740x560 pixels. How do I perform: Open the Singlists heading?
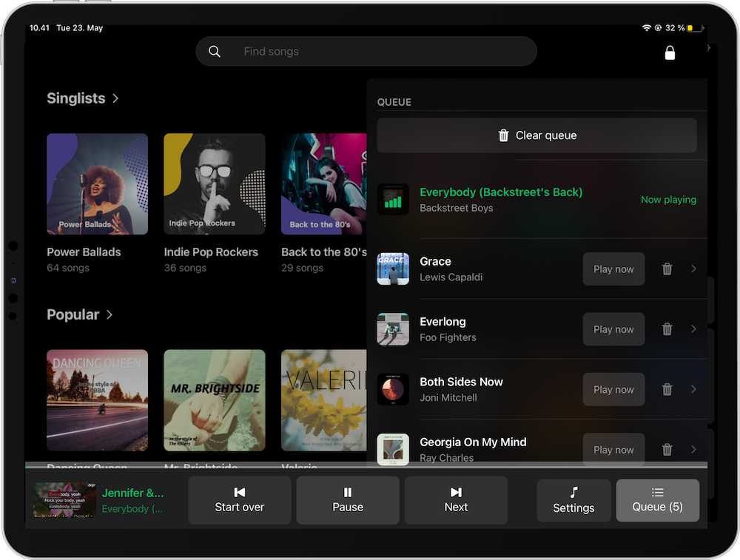76,98
